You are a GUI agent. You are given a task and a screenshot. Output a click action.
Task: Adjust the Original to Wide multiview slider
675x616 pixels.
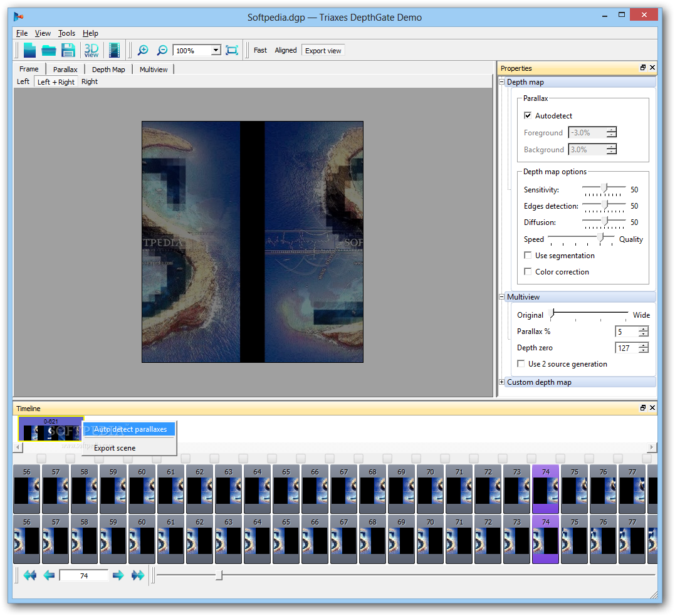coord(589,314)
